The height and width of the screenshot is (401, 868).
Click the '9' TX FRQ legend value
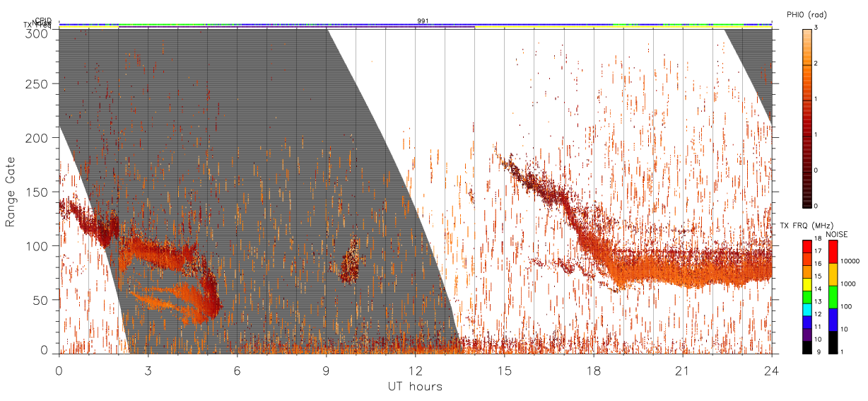coord(819,353)
